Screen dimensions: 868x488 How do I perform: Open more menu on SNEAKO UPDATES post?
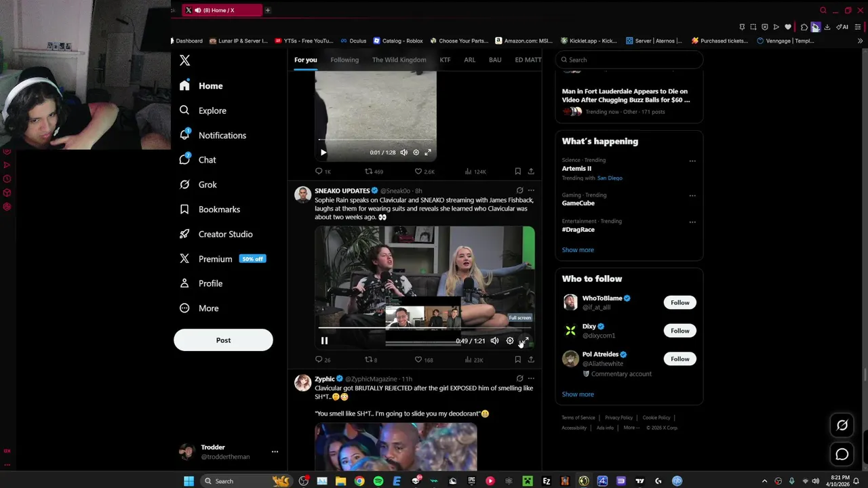[531, 190]
